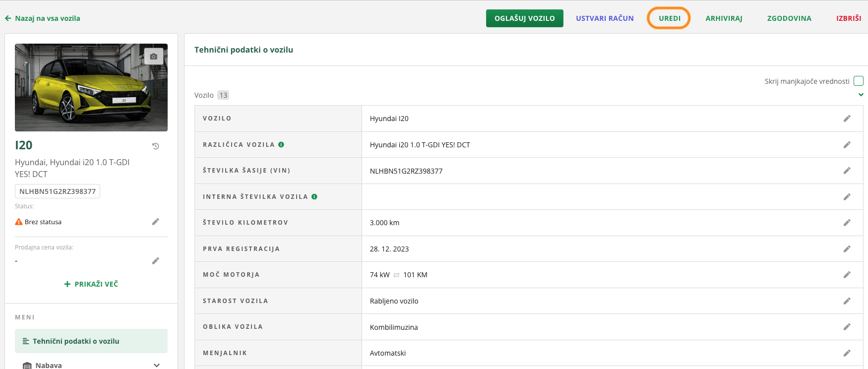Edit the Starost vozila row pencil
The width and height of the screenshot is (868, 369).
tap(847, 301)
